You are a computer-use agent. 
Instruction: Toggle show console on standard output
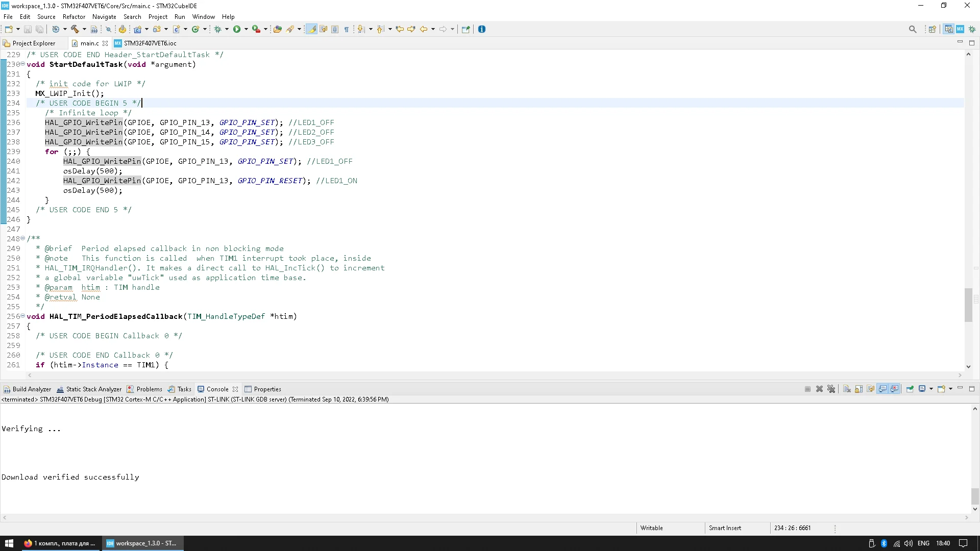coord(883,389)
